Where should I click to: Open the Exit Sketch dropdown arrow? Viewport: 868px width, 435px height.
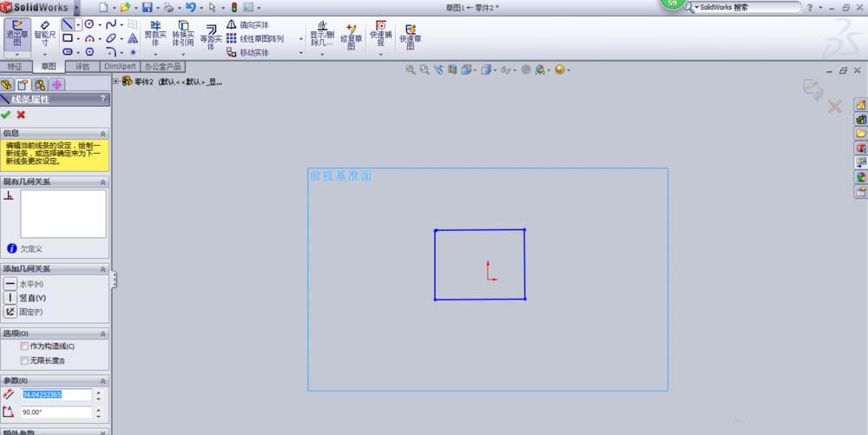17,55
